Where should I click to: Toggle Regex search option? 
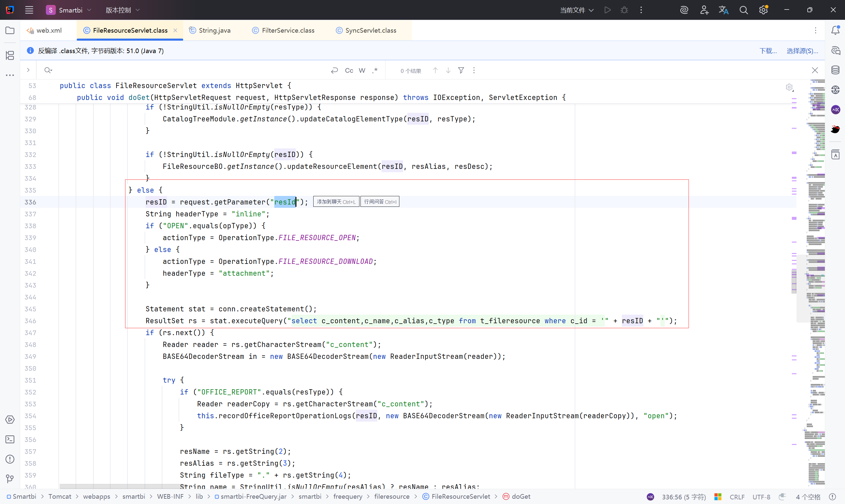[x=375, y=70]
